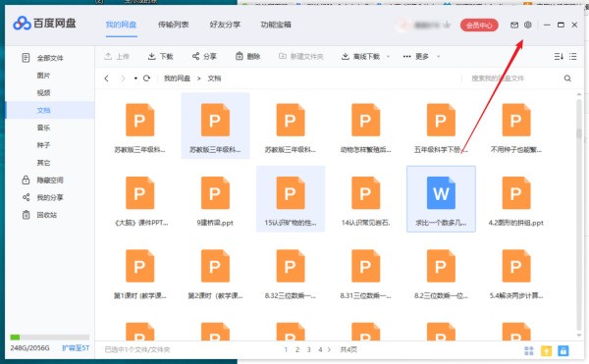Select 文档 in the sidebar
The height and width of the screenshot is (364, 589).
click(50, 110)
